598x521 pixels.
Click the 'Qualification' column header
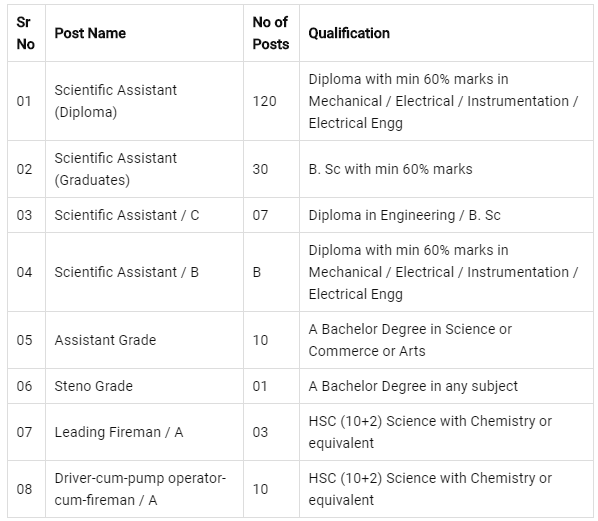349,33
